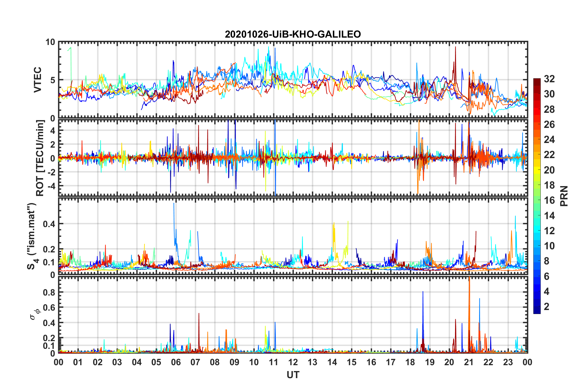Click the PRN color scale bar
This screenshot has height=392, width=586.
click(537, 196)
